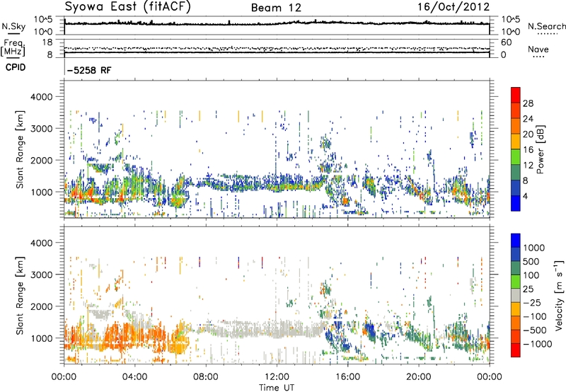This screenshot has width=566, height=392.
Task: Click the 'Freq. [MHz]' axis label
Action: click(13, 48)
